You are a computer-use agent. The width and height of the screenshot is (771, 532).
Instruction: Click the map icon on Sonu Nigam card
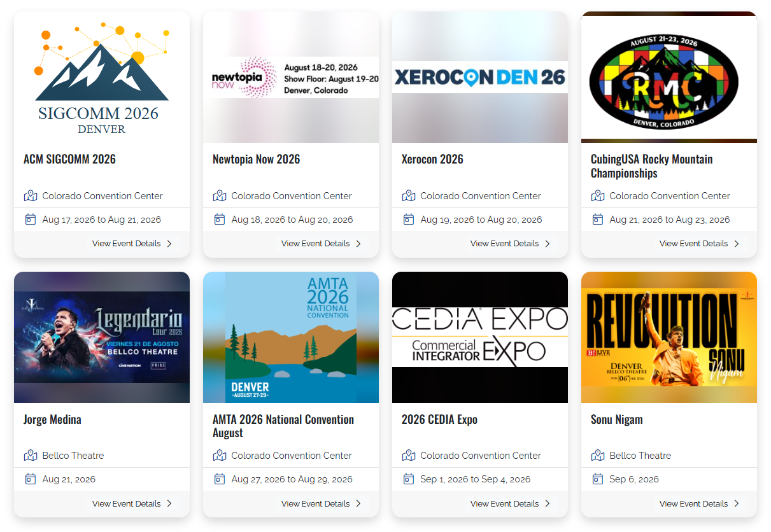coord(598,455)
